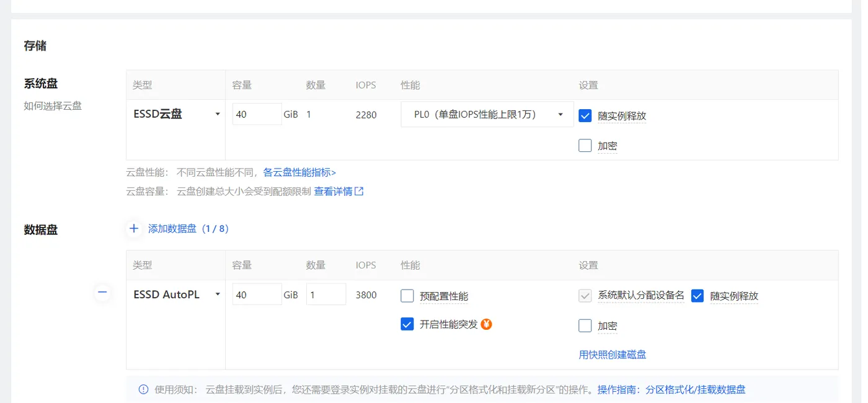The width and height of the screenshot is (868, 403).
Task: Click the system disk capacity input field
Action: click(x=257, y=114)
